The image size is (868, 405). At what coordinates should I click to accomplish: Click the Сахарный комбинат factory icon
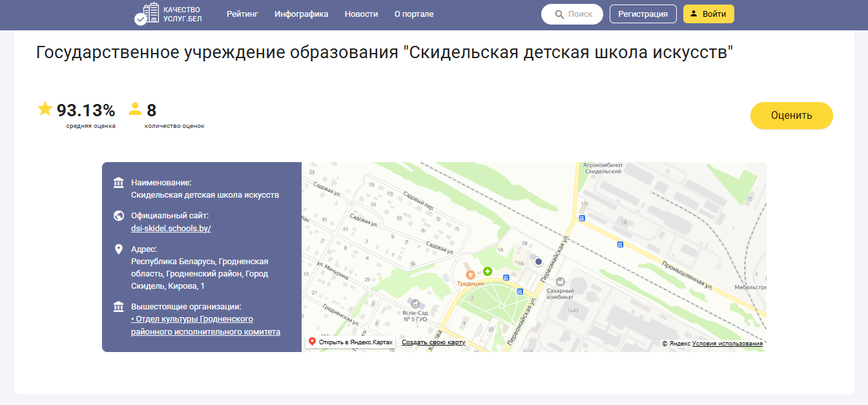(x=560, y=282)
